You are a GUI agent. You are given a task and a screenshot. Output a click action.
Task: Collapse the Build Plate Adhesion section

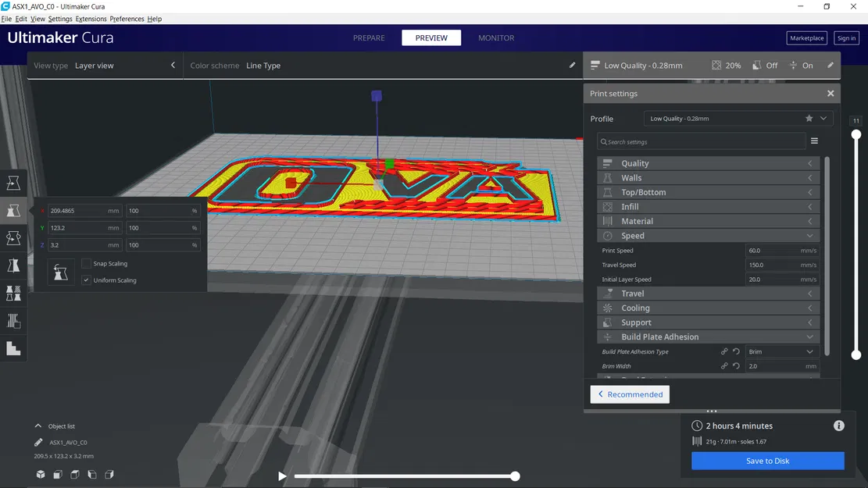pos(708,337)
